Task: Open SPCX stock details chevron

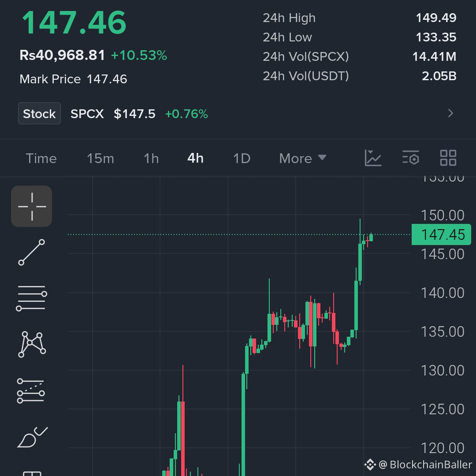Action: coord(450,113)
